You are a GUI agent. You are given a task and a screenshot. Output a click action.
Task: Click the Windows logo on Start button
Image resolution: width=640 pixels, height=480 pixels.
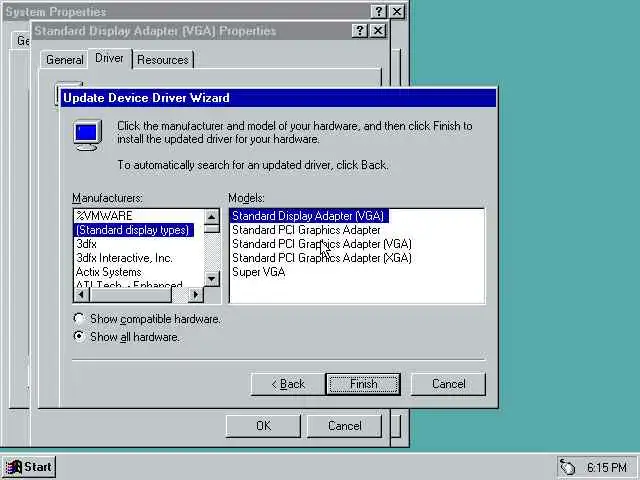[x=13, y=467]
